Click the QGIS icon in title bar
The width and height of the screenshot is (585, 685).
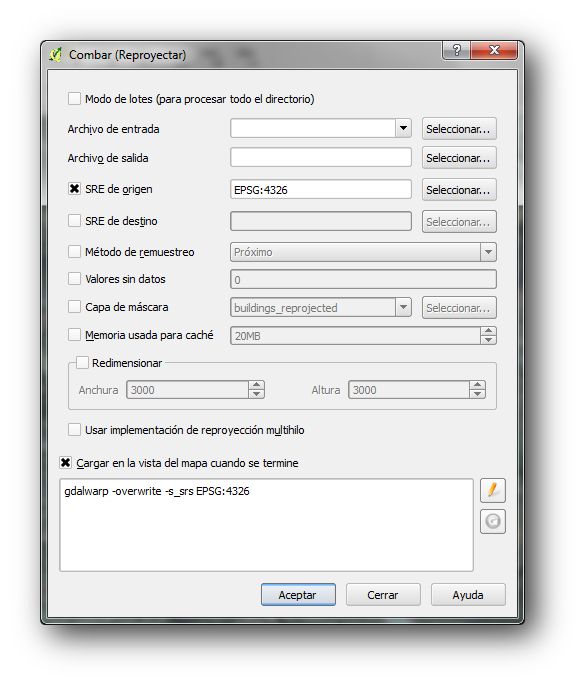pos(55,55)
